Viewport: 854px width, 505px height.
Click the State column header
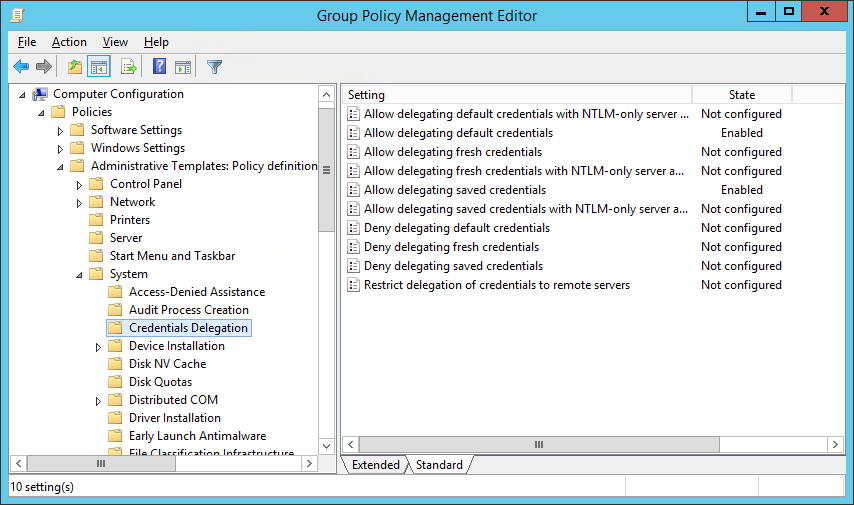pyautogui.click(x=741, y=95)
